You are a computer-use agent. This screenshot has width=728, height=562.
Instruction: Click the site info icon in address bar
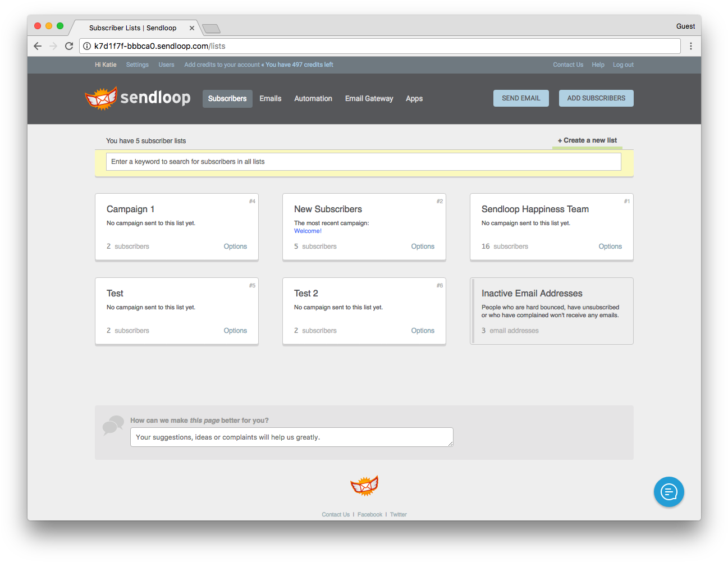point(87,46)
